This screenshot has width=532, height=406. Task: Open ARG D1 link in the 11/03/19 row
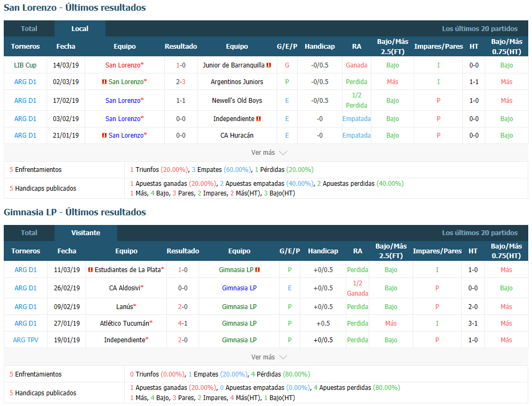26,270
